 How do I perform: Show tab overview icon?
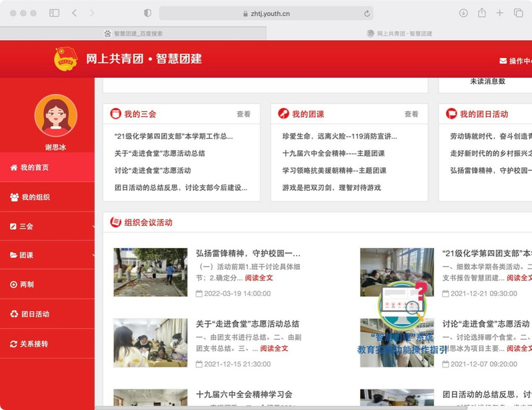pyautogui.click(x=518, y=13)
